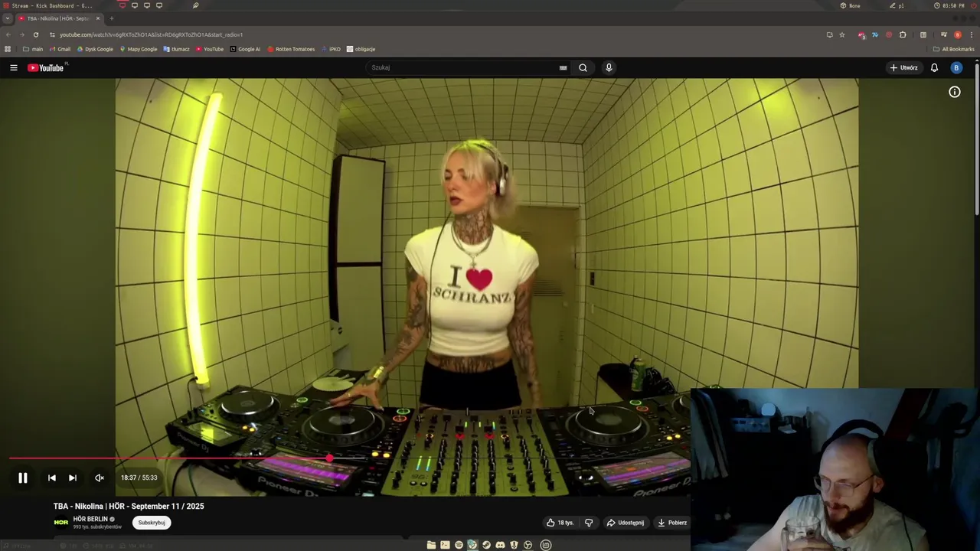Open the YouTube hamburger guide menu
The image size is (980, 551).
(x=14, y=67)
